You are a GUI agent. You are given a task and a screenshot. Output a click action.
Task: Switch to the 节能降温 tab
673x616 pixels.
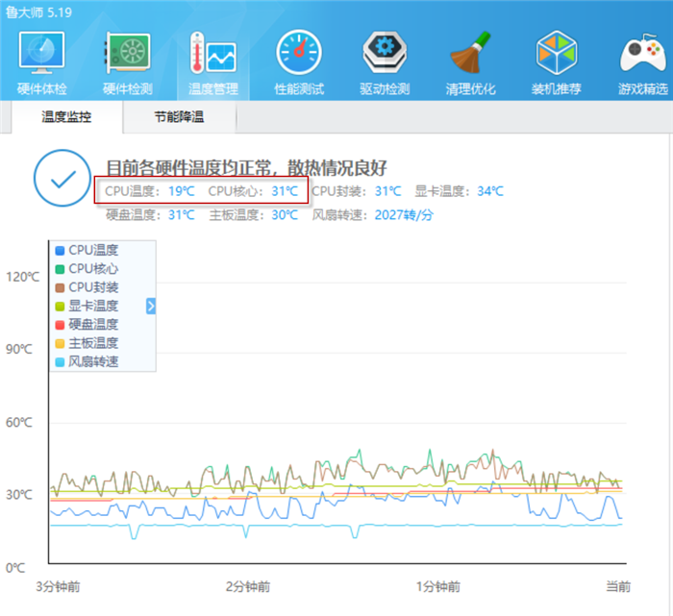click(x=180, y=116)
